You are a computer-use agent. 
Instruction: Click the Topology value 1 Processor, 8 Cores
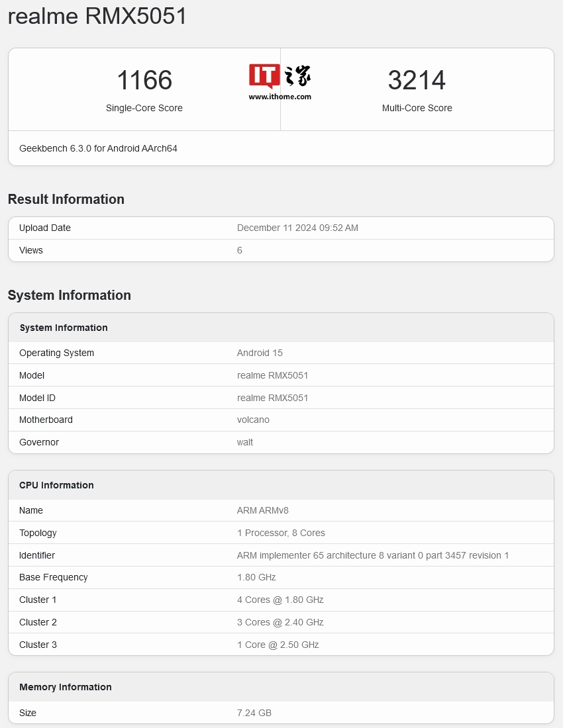click(281, 533)
